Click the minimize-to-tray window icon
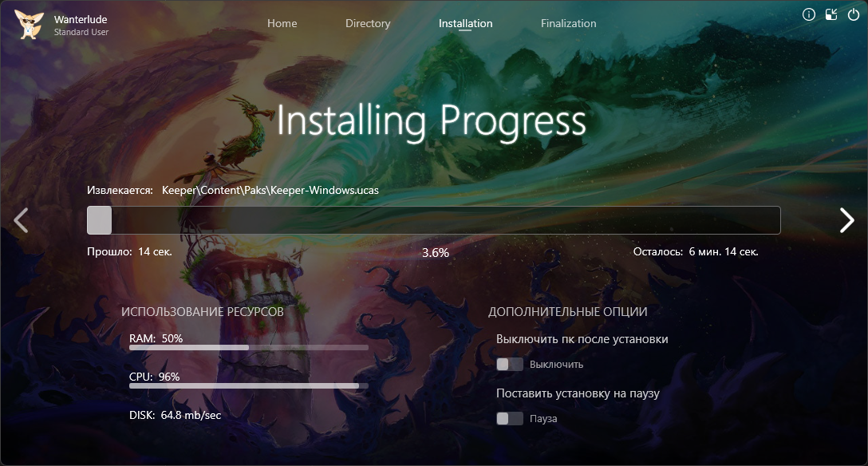Image resolution: width=868 pixels, height=466 pixels. (831, 15)
